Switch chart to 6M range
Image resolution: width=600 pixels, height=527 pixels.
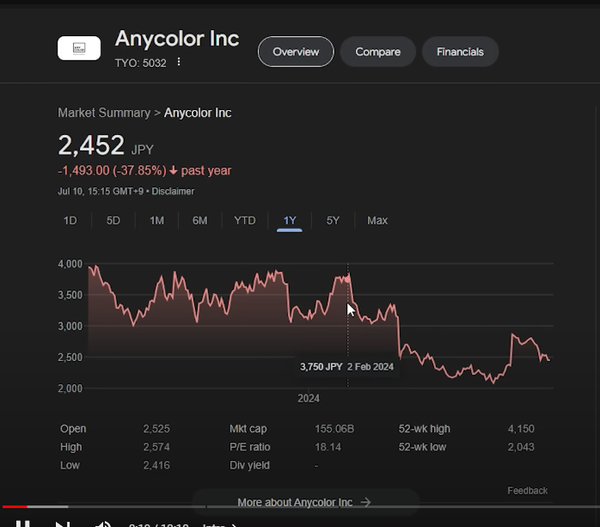click(x=200, y=220)
